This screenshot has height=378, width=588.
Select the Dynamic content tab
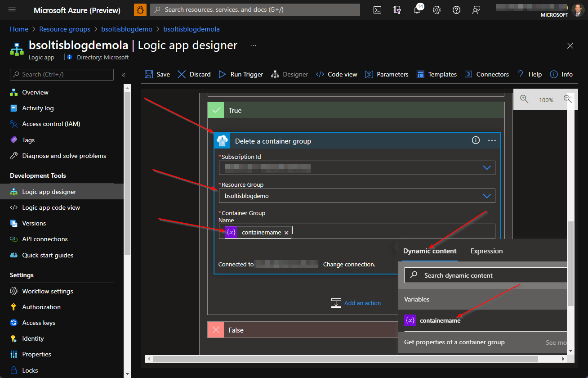click(429, 251)
